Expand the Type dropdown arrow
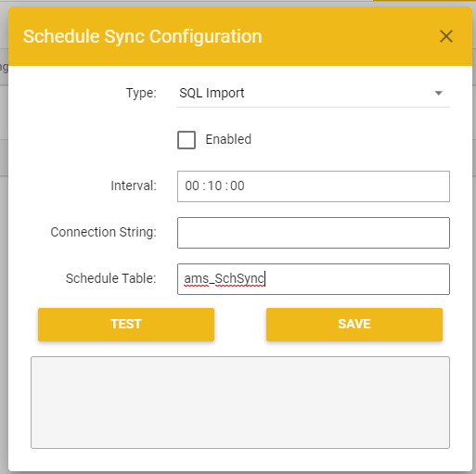Screen dimensions: 476x474 (438, 93)
